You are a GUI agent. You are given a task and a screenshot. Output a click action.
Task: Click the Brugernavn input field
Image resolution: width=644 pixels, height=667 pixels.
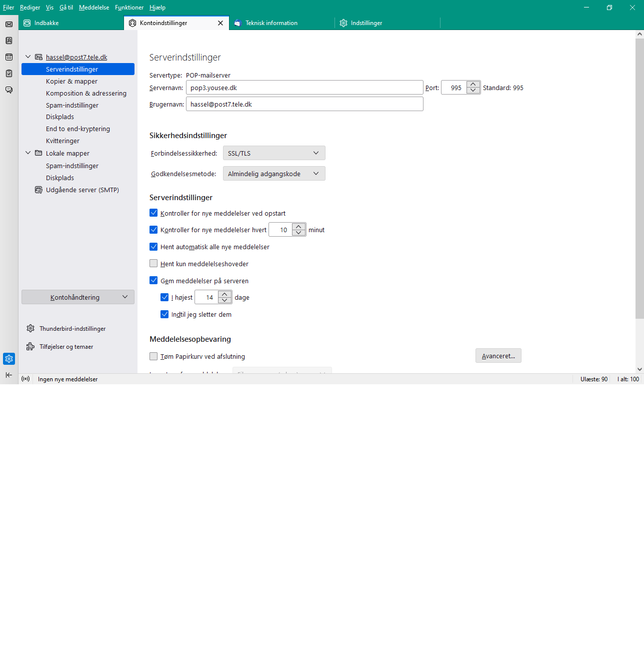click(x=304, y=104)
